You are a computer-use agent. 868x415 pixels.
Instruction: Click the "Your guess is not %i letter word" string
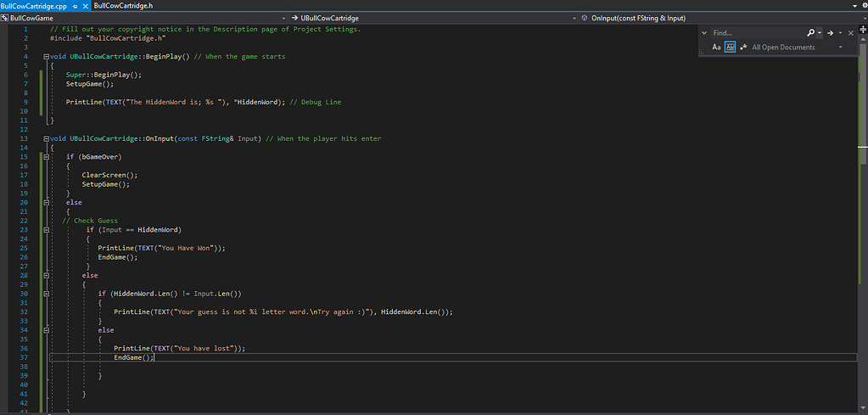click(x=272, y=311)
